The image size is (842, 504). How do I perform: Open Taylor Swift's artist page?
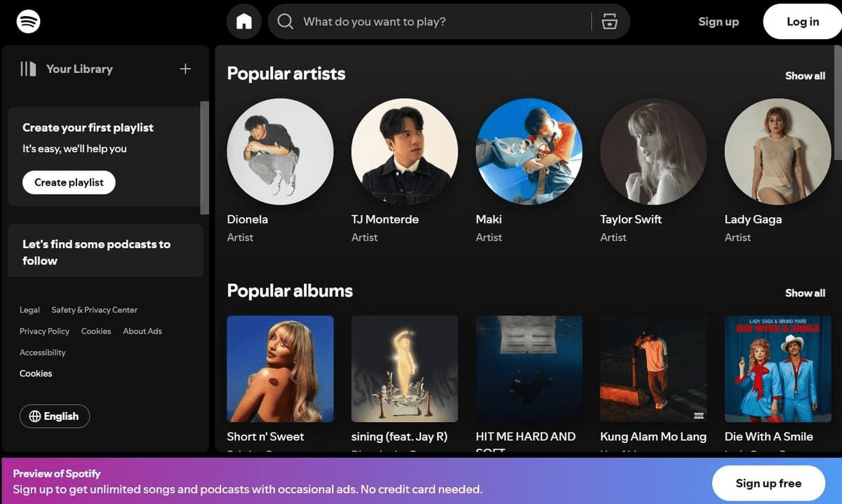653,151
